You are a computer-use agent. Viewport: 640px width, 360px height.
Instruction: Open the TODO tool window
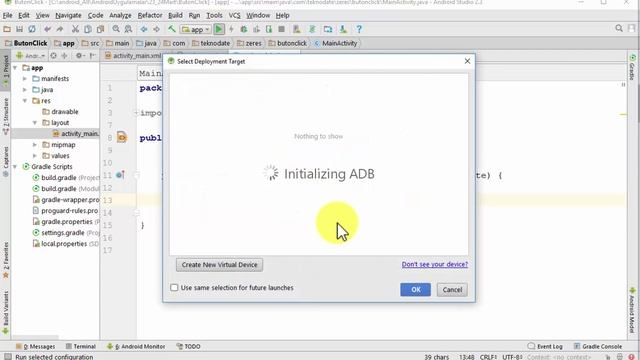pos(188,346)
